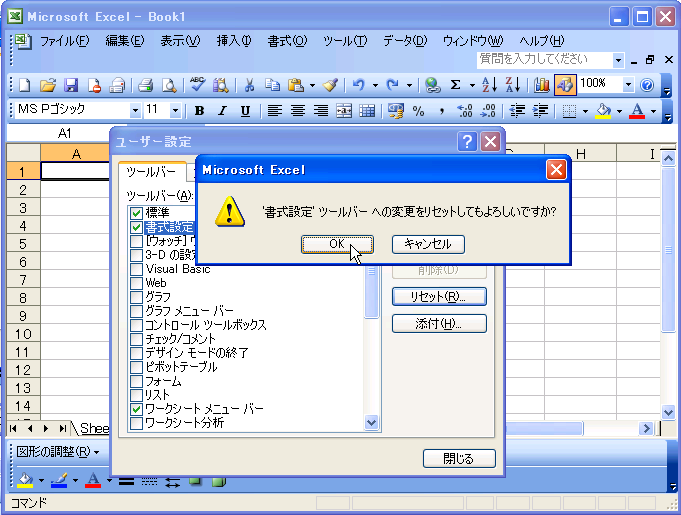Click the fill color paint bucket swatch
The image size is (681, 515).
[x=603, y=111]
